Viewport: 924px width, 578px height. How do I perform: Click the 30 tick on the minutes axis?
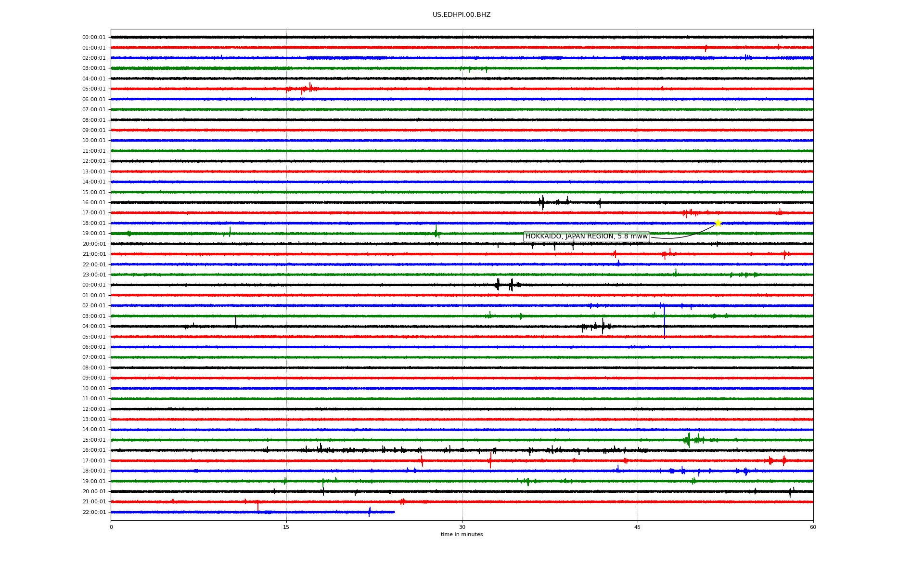click(x=462, y=527)
